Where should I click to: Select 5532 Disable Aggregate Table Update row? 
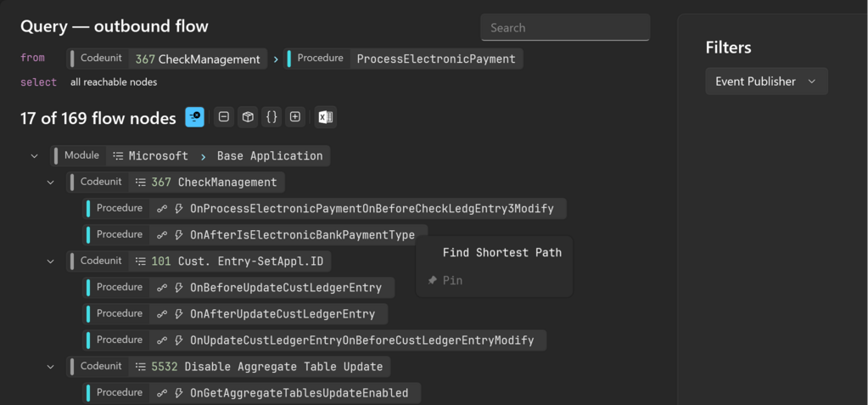point(228,367)
